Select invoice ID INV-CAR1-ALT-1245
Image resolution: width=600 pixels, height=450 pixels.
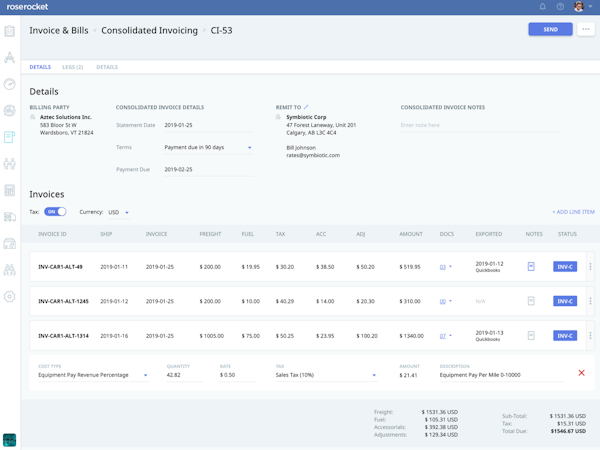[63, 301]
